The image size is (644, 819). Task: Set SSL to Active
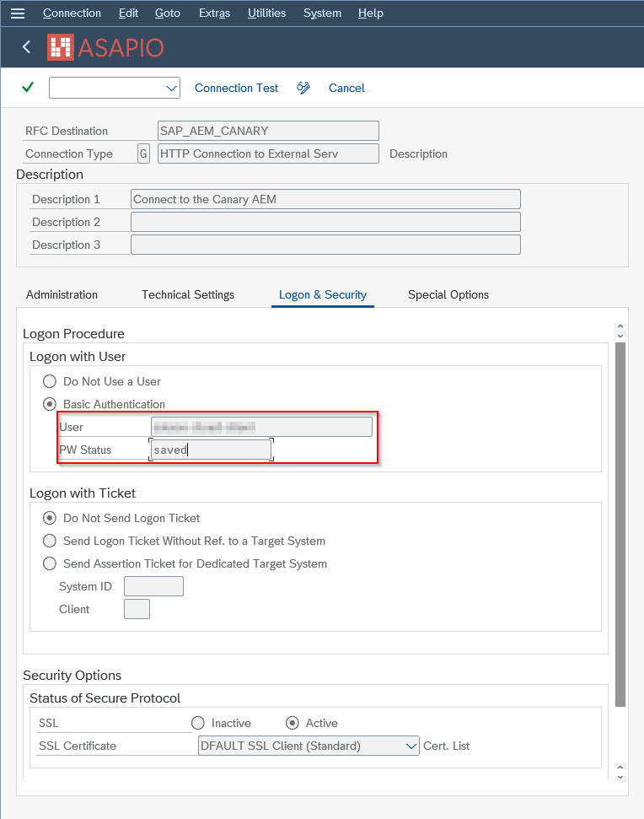pyautogui.click(x=292, y=723)
